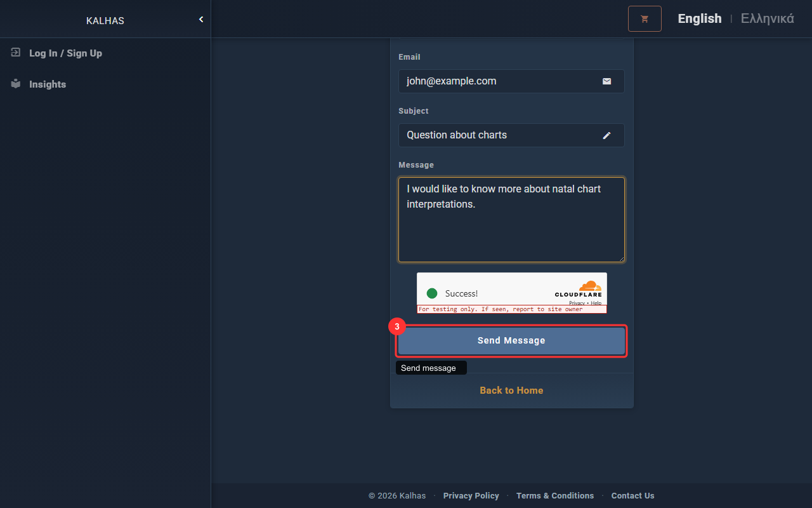Image resolution: width=812 pixels, height=508 pixels.
Task: Click the Log In / Sign Up icon
Action: pyautogui.click(x=16, y=53)
